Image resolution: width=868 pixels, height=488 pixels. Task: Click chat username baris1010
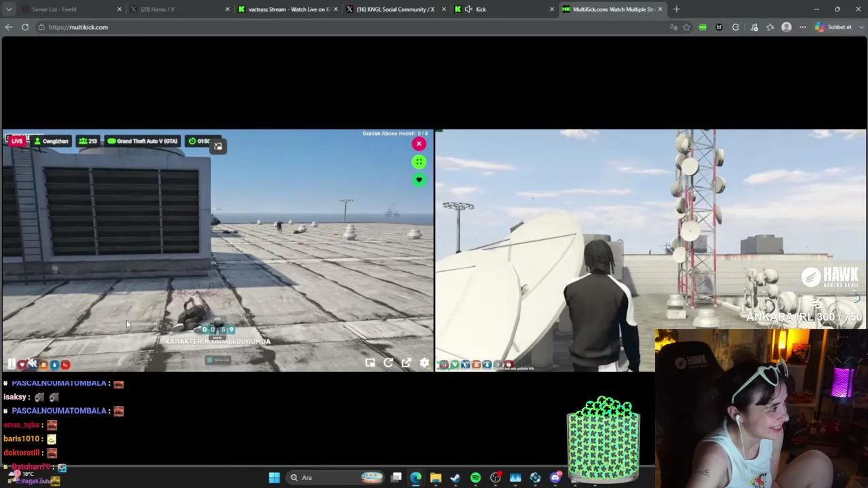click(x=21, y=439)
